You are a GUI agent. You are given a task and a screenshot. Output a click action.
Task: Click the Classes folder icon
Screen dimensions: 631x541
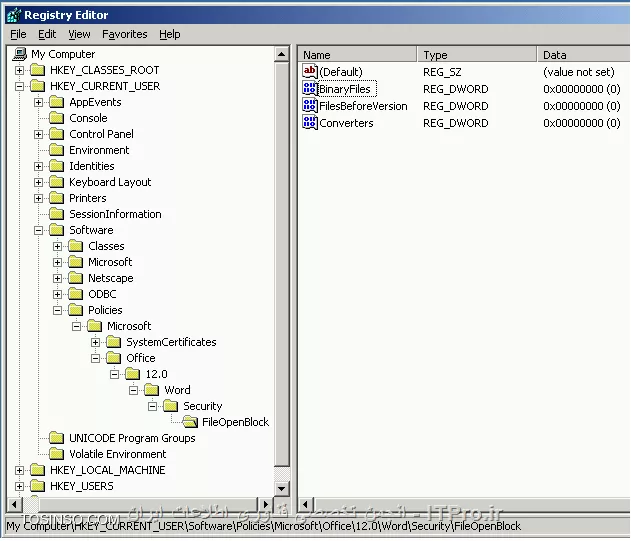click(76, 246)
